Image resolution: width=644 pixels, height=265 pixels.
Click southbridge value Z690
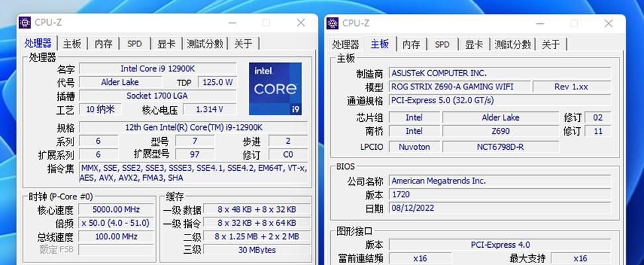(x=500, y=131)
